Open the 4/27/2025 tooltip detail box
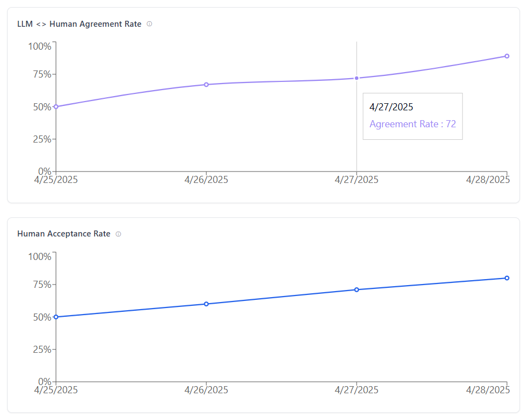This screenshot has height=420, width=526. pyautogui.click(x=412, y=116)
